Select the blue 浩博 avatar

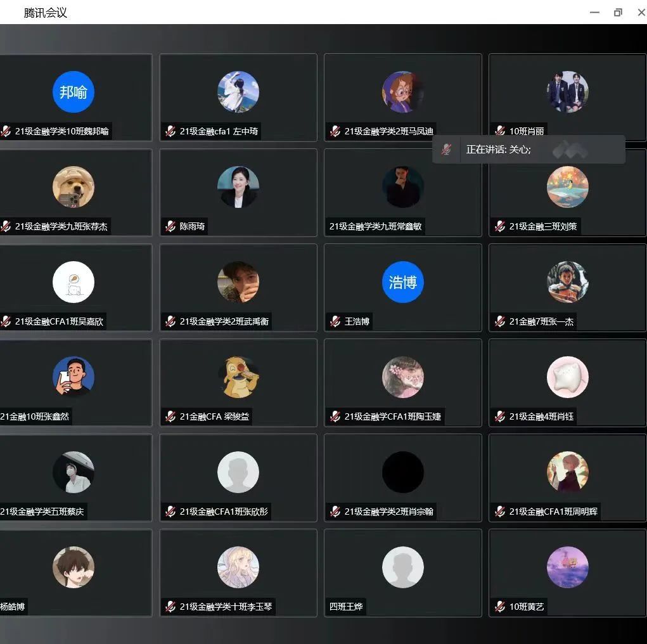click(403, 282)
